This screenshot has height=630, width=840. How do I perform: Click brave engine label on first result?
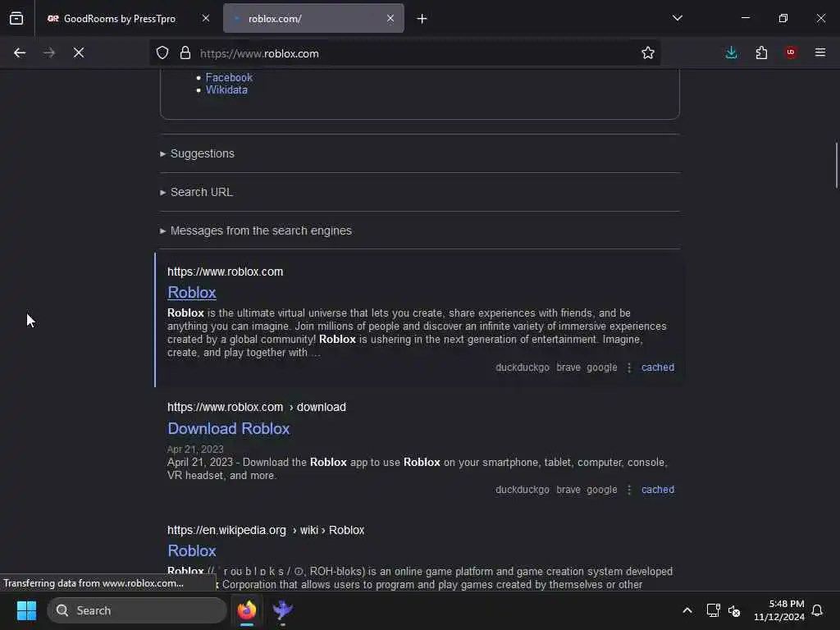[x=568, y=367]
